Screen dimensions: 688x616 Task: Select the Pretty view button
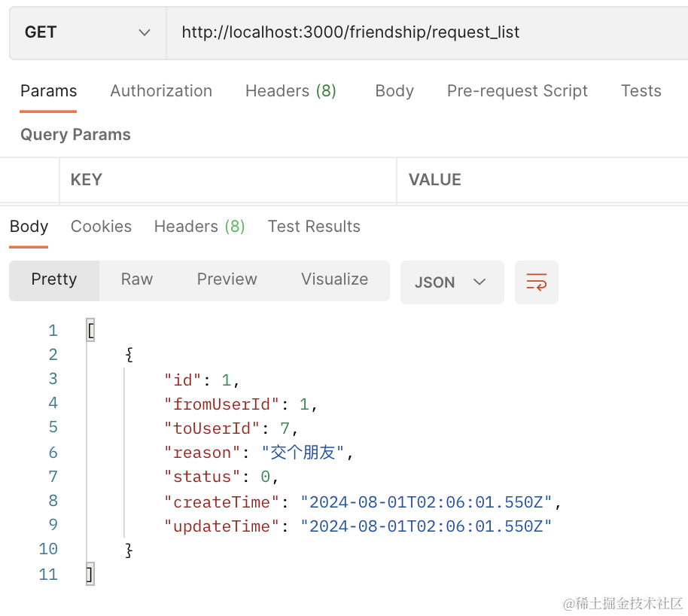click(54, 279)
